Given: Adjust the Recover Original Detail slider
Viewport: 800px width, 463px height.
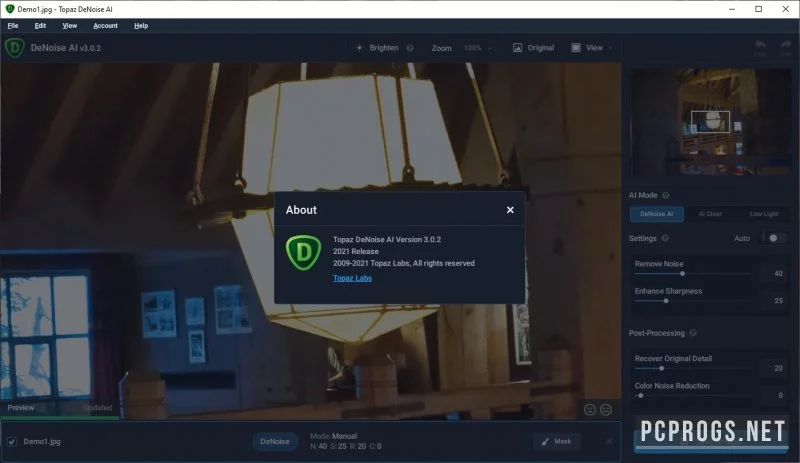Looking at the screenshot, I should click(x=692, y=368).
